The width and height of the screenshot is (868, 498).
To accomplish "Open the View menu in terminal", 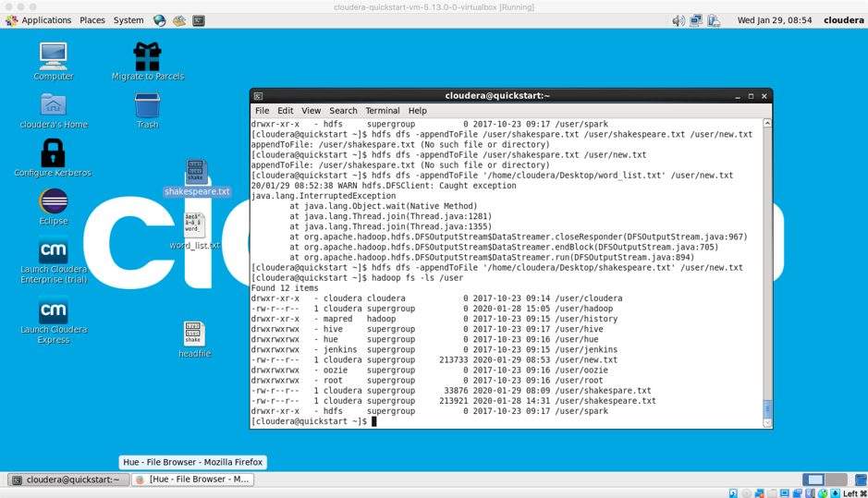I will 311,111.
